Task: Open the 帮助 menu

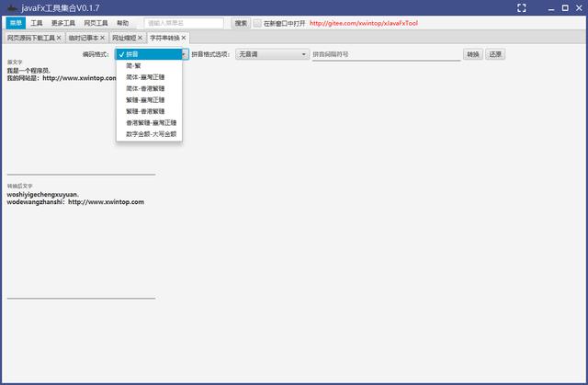Action: tap(122, 23)
